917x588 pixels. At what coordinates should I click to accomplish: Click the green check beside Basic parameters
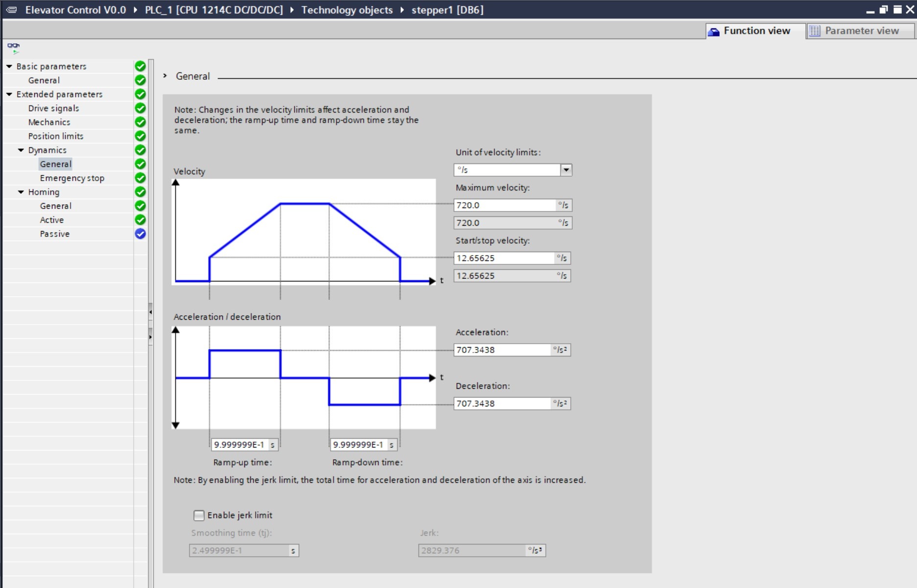click(140, 66)
